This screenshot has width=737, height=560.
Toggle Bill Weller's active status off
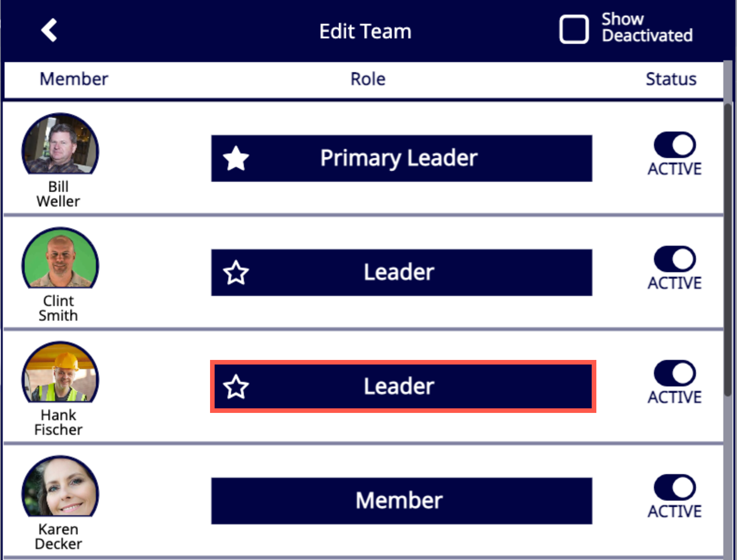[x=675, y=145]
